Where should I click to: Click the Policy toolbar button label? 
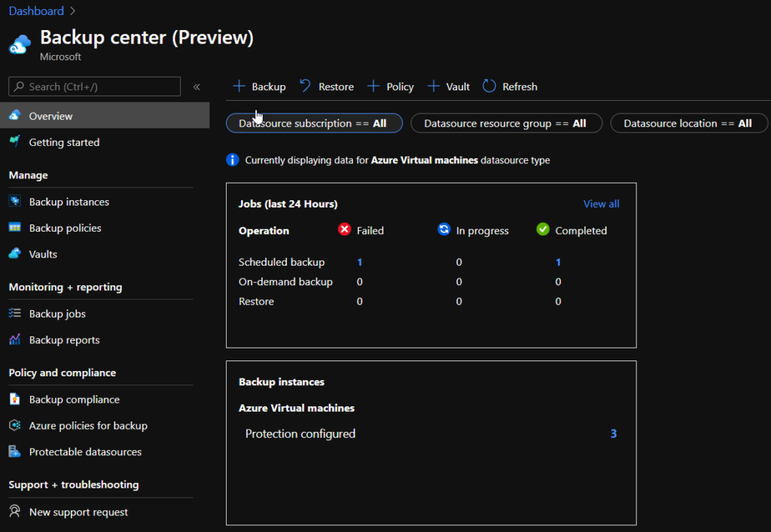tap(400, 87)
